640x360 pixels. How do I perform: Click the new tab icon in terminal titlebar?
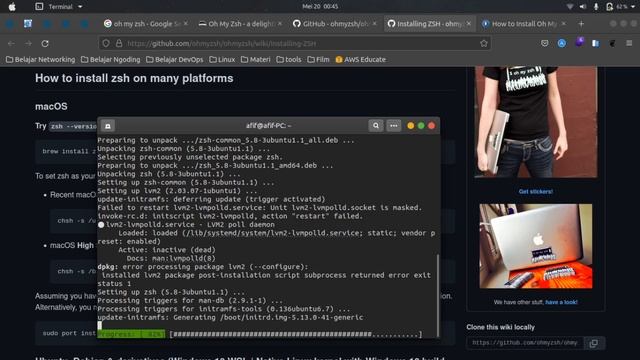point(108,126)
